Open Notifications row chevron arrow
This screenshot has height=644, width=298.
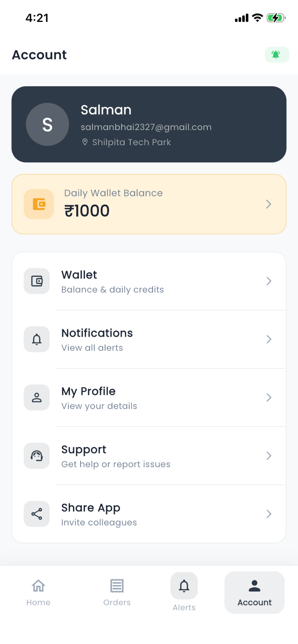click(x=269, y=339)
